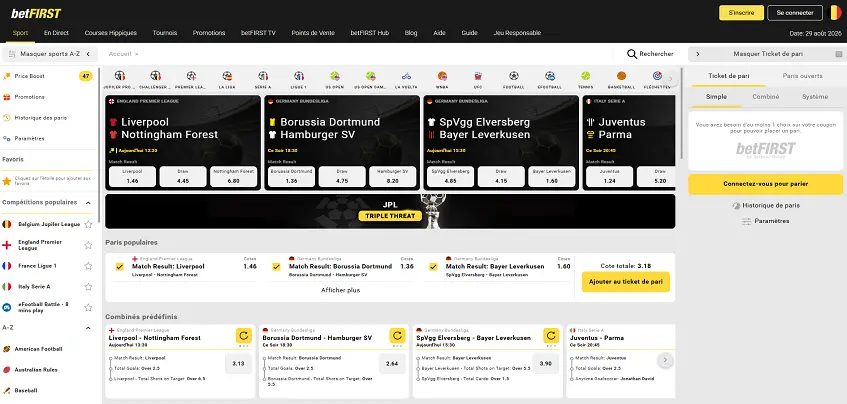Refresh the SpVgg Elversberg - Bayer Leverkusen combo
The image size is (847, 404).
pos(551,335)
